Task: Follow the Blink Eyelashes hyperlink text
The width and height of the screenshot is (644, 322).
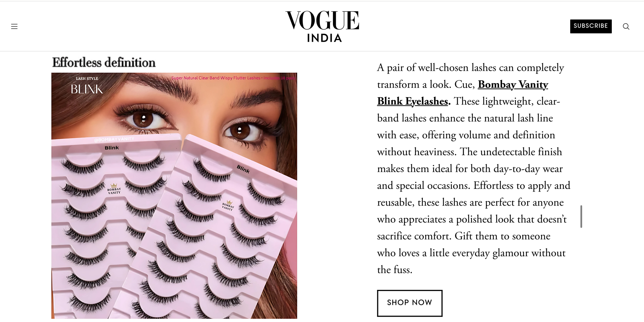Action: tap(412, 101)
